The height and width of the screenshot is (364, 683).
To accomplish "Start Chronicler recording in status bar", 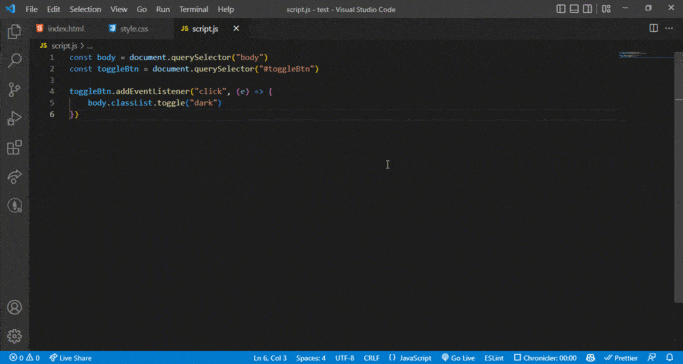I will tap(545, 358).
